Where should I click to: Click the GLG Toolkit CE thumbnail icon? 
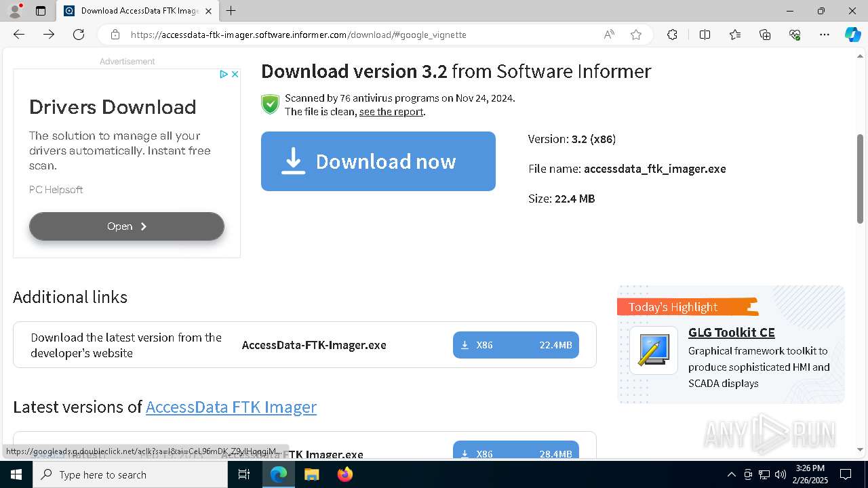(x=654, y=350)
